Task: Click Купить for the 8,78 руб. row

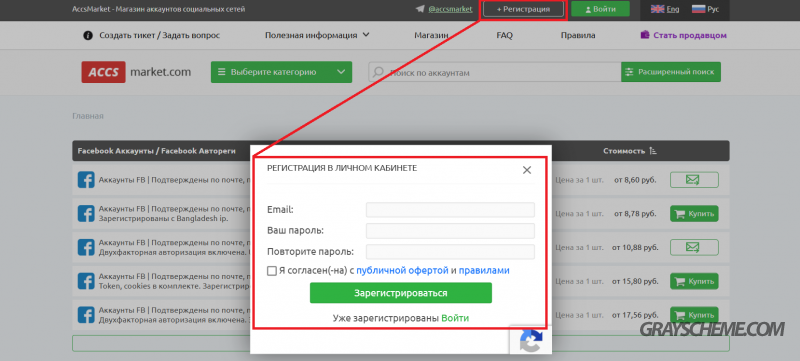Action: coord(694,214)
